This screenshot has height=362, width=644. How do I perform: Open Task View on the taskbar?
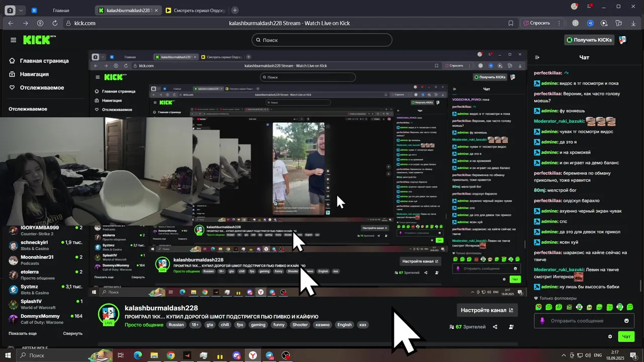tap(121, 355)
